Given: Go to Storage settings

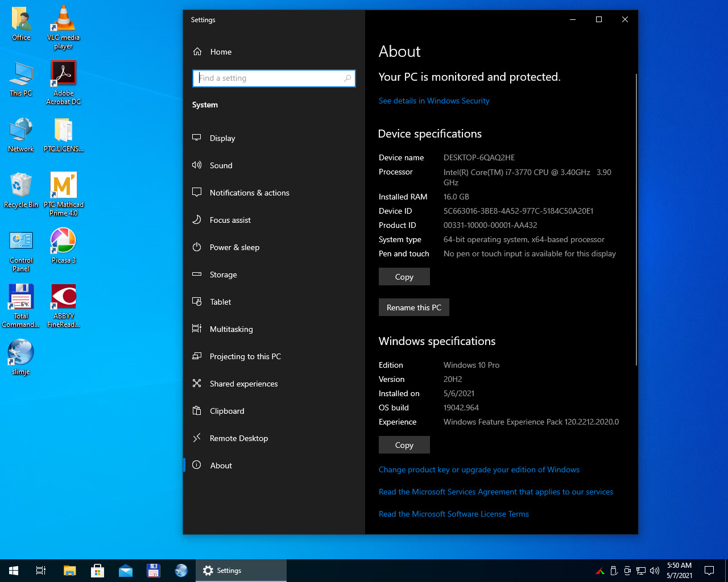Looking at the screenshot, I should [223, 275].
